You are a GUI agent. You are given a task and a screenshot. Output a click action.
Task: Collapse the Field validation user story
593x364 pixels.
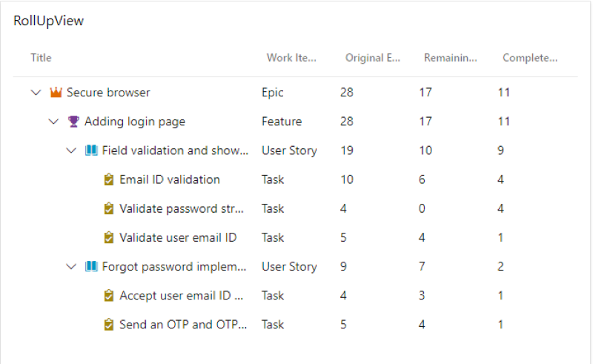click(x=71, y=150)
